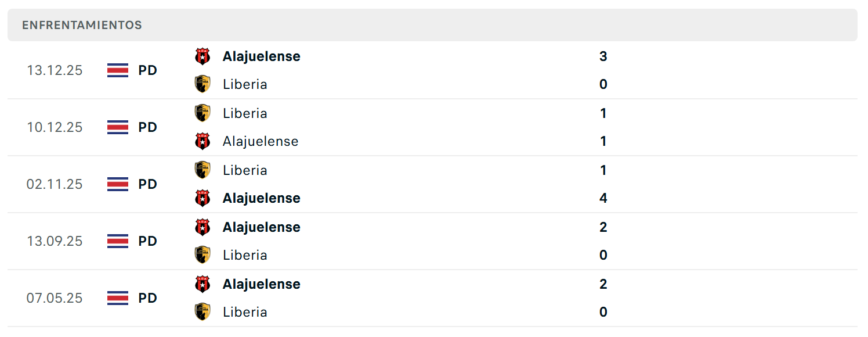Open the 13.12.25 match date
The width and height of the screenshot is (868, 337).
point(55,70)
